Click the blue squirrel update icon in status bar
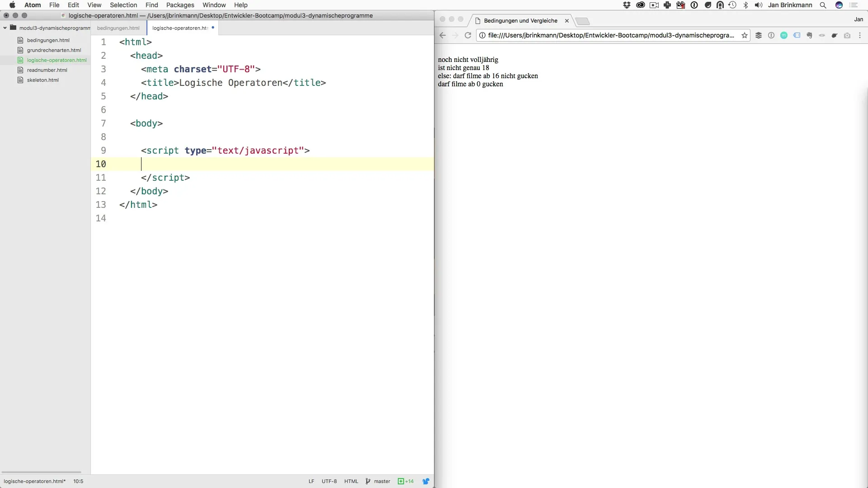This screenshot has width=868, height=488. tap(426, 481)
